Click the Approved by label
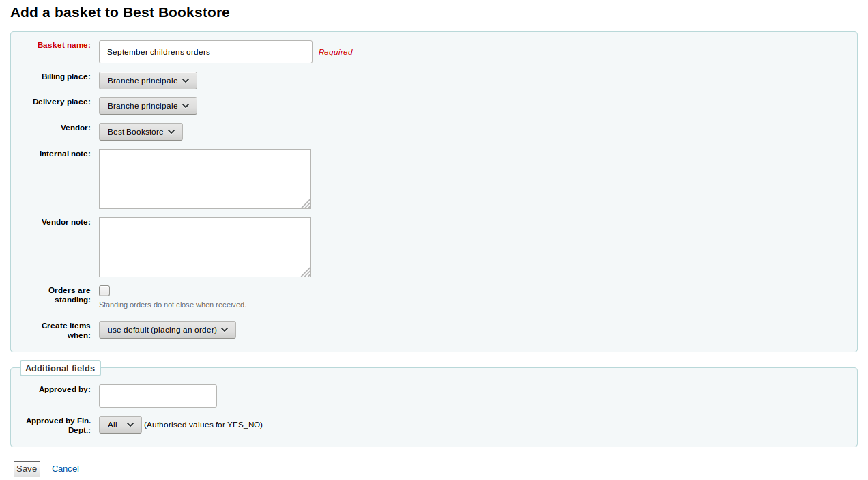This screenshot has width=868, height=480. pyautogui.click(x=64, y=389)
